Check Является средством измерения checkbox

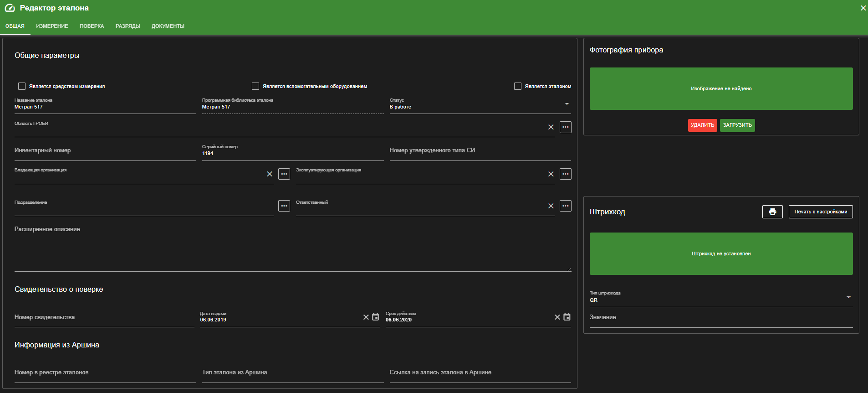click(x=22, y=86)
